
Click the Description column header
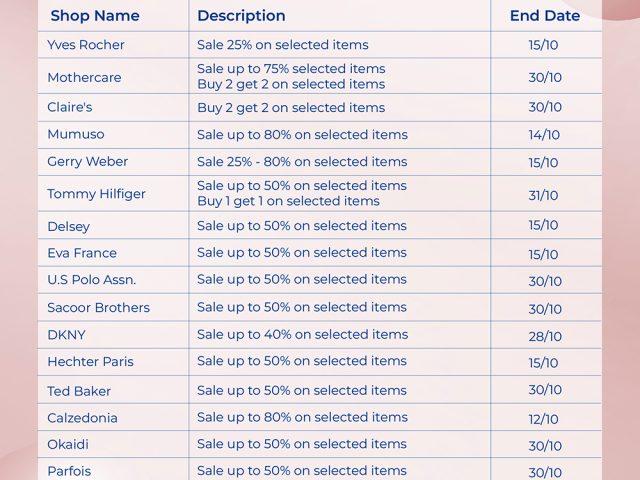[x=241, y=16]
